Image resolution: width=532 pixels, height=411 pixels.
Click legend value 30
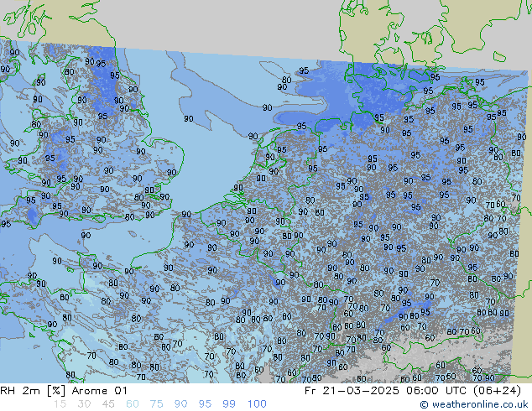[x=84, y=404]
